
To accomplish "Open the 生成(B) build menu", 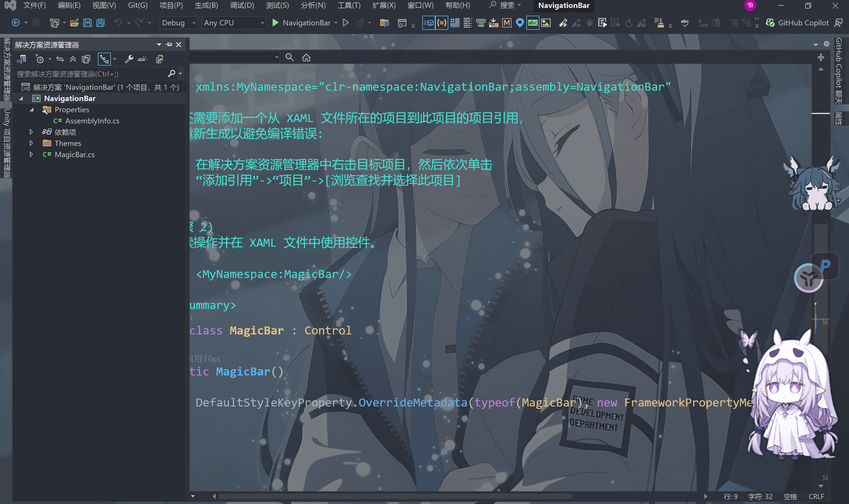I will click(x=206, y=5).
